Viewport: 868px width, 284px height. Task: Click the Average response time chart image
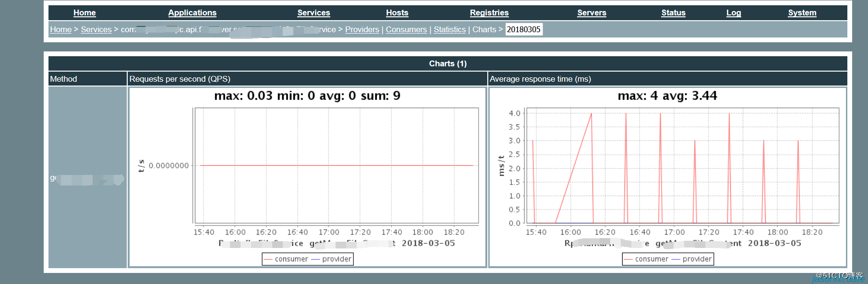667,177
